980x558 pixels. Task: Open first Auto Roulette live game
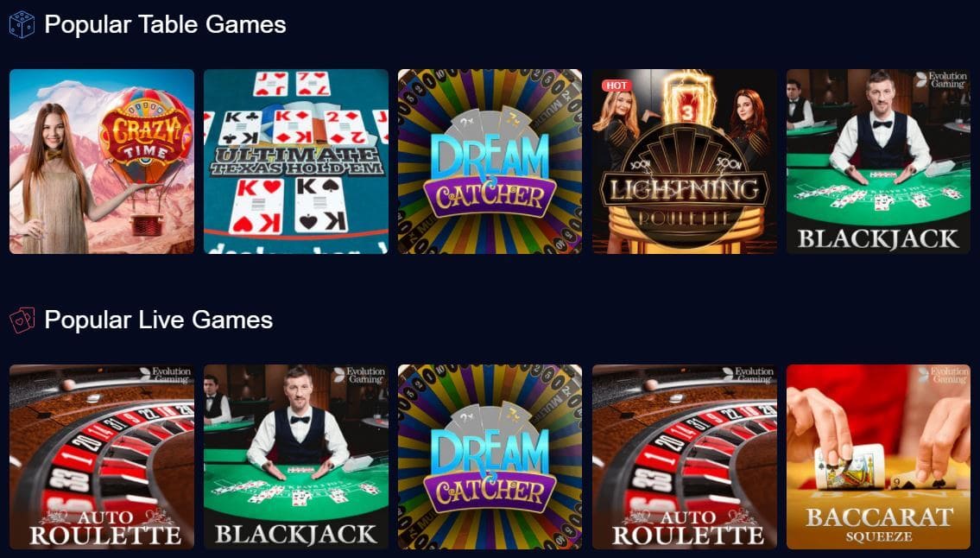(102, 457)
